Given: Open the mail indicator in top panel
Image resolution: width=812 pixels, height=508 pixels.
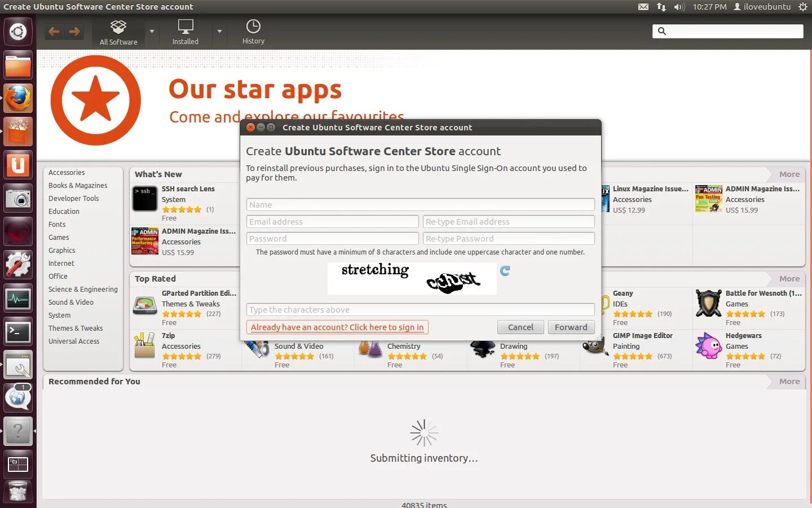Looking at the screenshot, I should [643, 7].
